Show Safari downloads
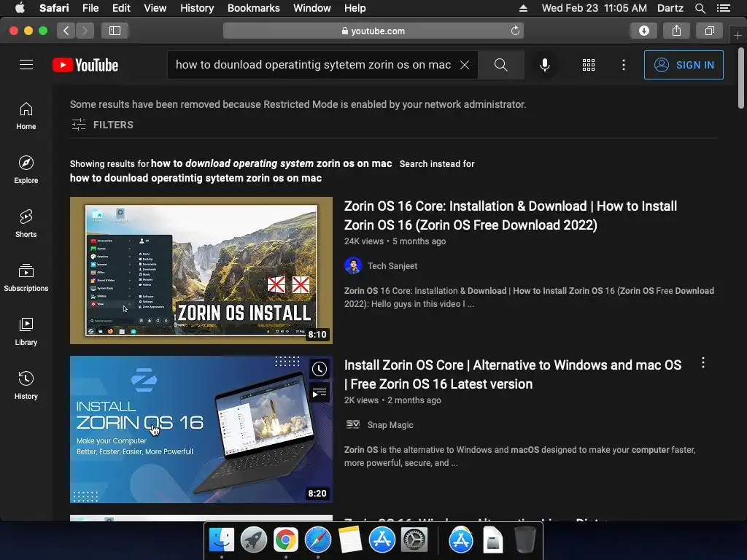Image resolution: width=747 pixels, height=560 pixels. tap(643, 31)
